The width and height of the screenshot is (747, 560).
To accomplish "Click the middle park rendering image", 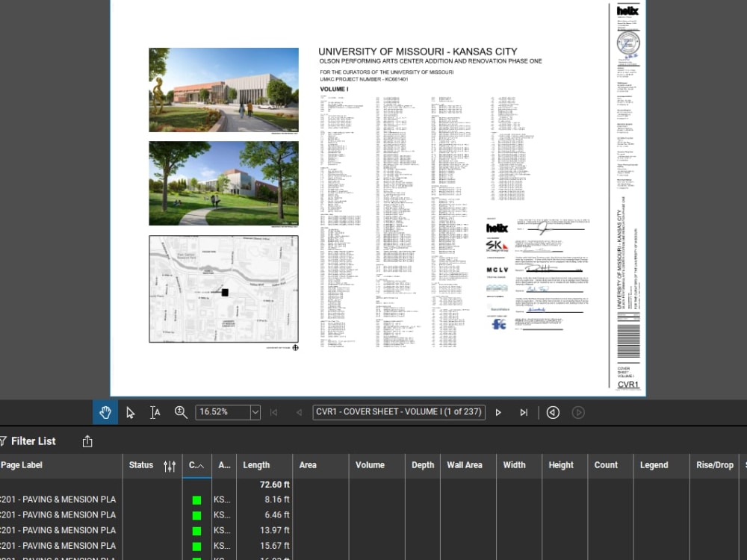I will (224, 184).
